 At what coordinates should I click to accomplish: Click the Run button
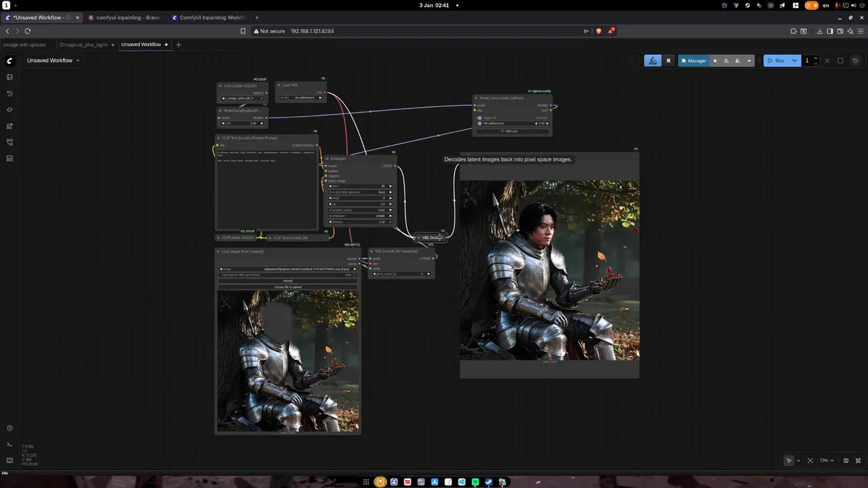pos(776,61)
